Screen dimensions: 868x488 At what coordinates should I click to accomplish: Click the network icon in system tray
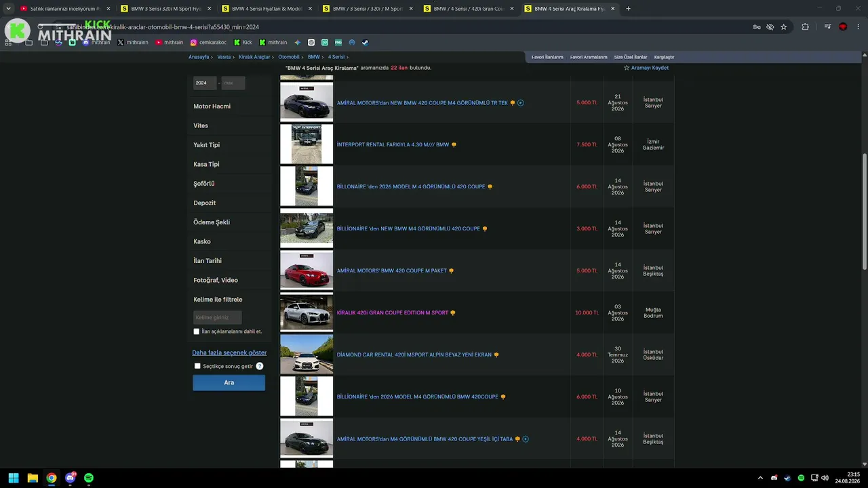813,478
